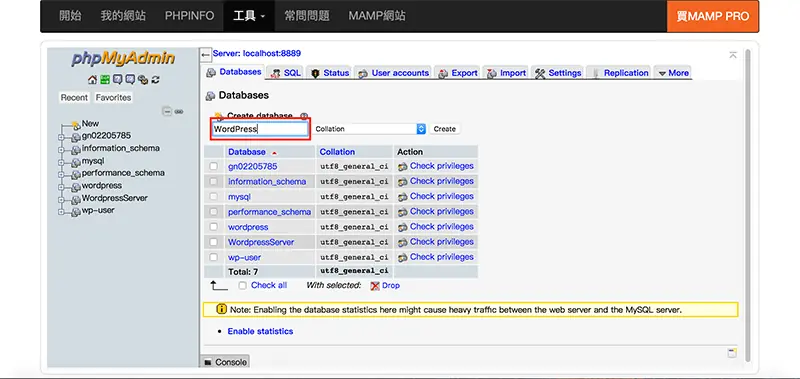
Task: Expand information_schema node in tree
Action: click(61, 150)
